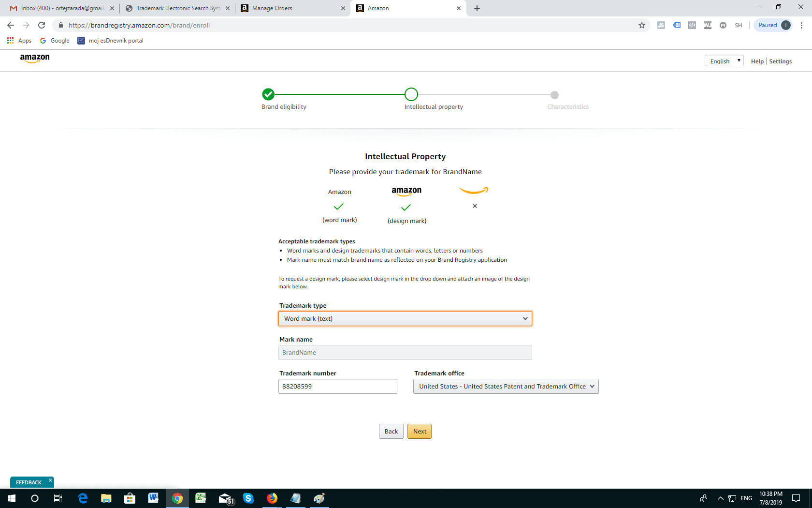The image size is (812, 508).
Task: Click the Mark name field
Action: [405, 353]
